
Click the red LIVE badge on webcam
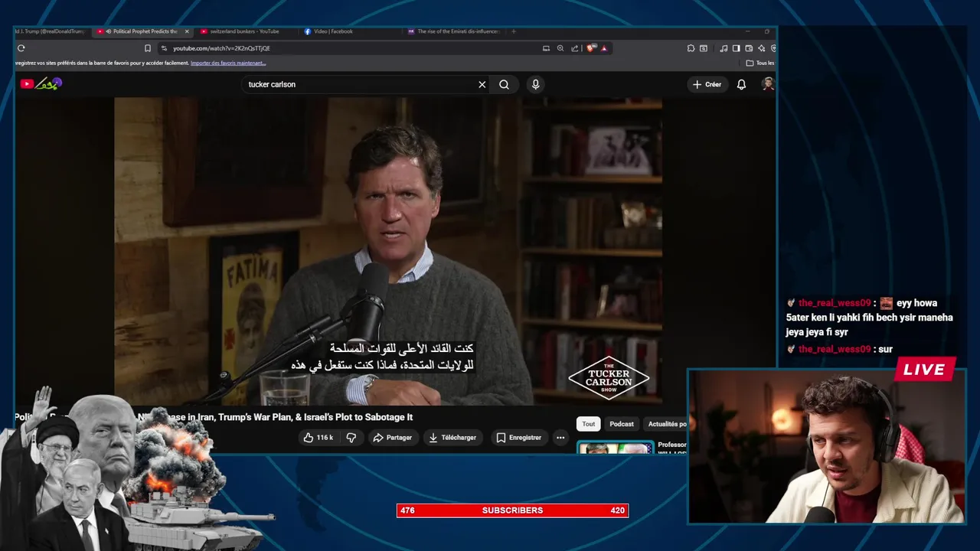point(923,370)
